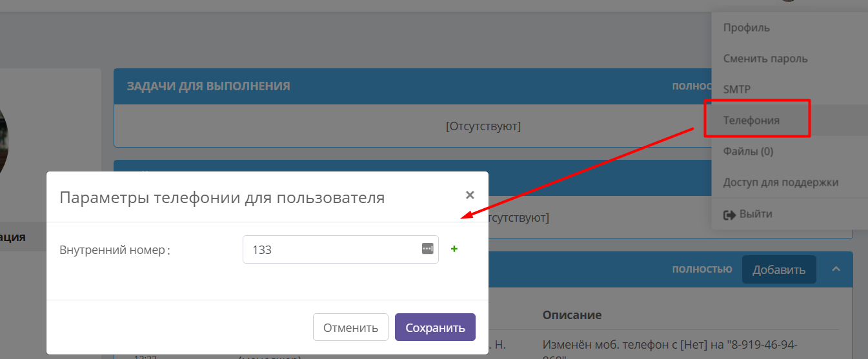Click the Внутренний номер label
Viewport: 868px width, 359px height.
(114, 250)
